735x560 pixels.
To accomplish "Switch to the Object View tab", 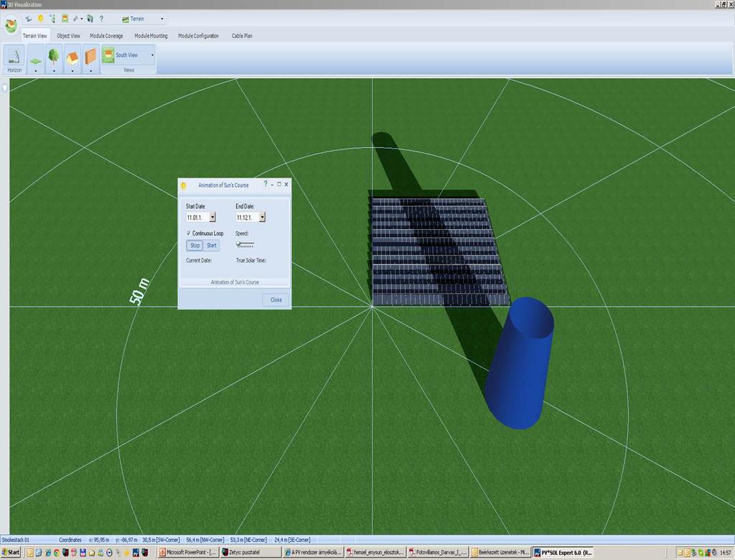I will (x=68, y=36).
